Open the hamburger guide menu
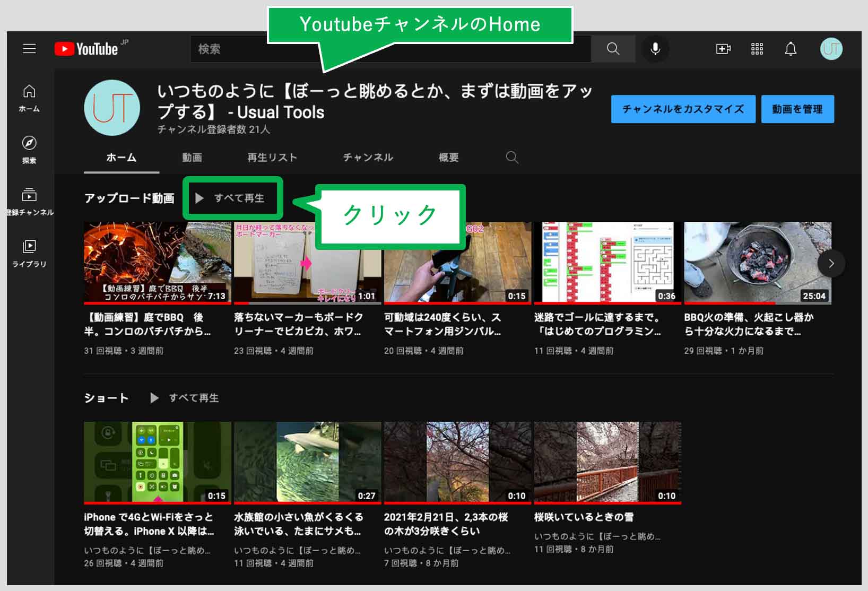 [29, 49]
